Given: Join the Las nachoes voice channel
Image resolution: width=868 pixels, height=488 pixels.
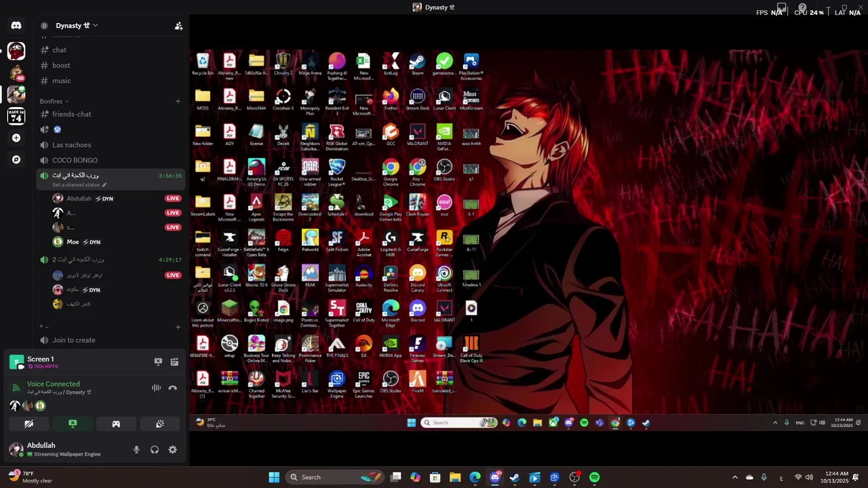Looking at the screenshot, I should pyautogui.click(x=110, y=145).
